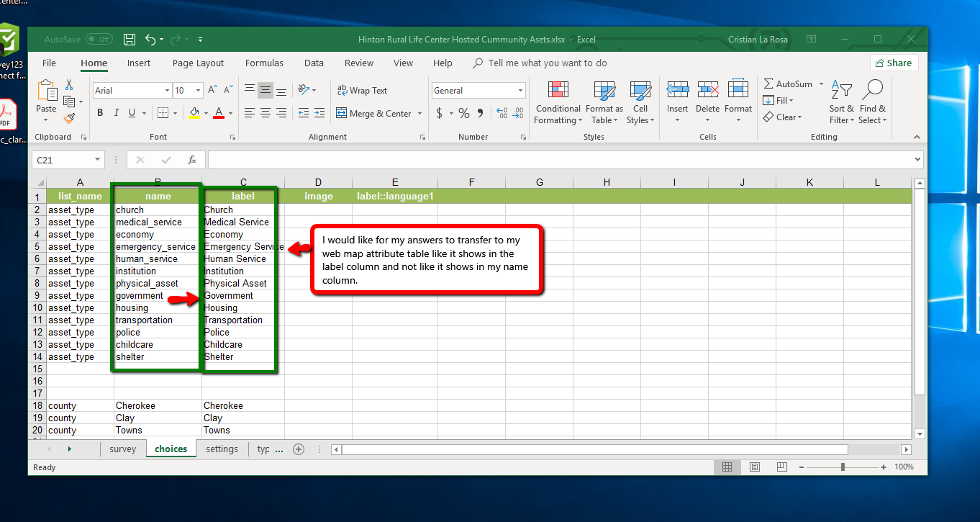Decrease font size with the smaller A icon
Viewport: 980px width, 522px height.
pos(229,90)
